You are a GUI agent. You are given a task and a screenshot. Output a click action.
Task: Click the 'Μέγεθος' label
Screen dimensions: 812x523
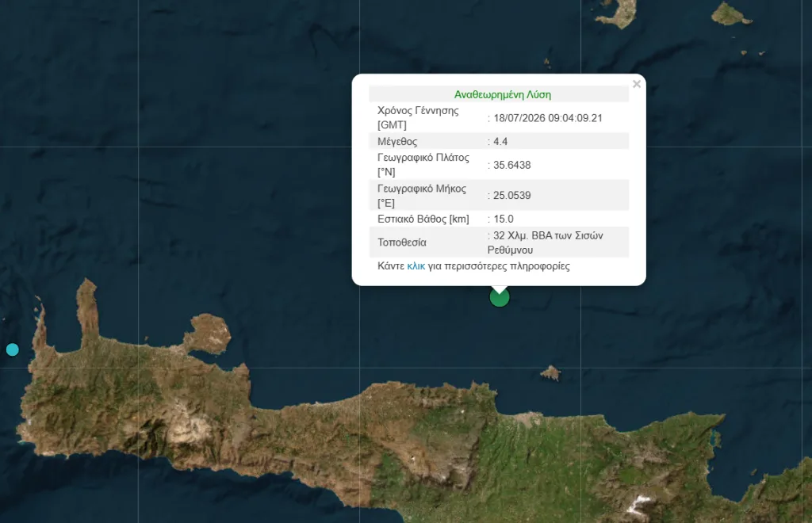pyautogui.click(x=397, y=141)
